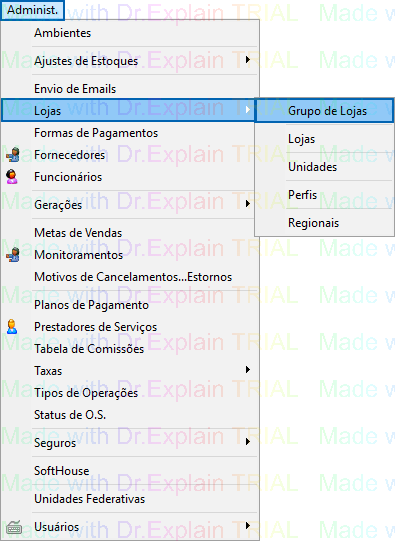Select Lojas in the submenu

click(324, 139)
